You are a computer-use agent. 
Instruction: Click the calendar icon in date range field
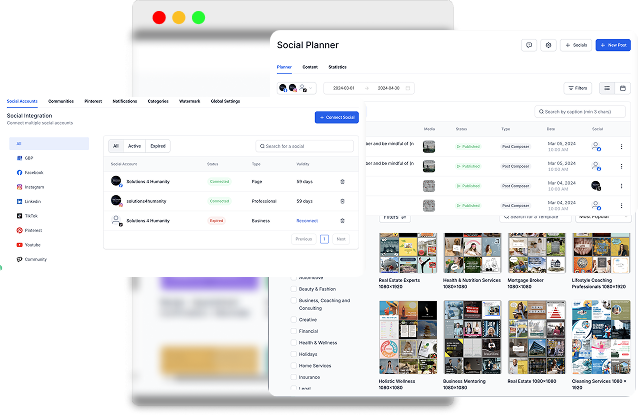click(408, 88)
